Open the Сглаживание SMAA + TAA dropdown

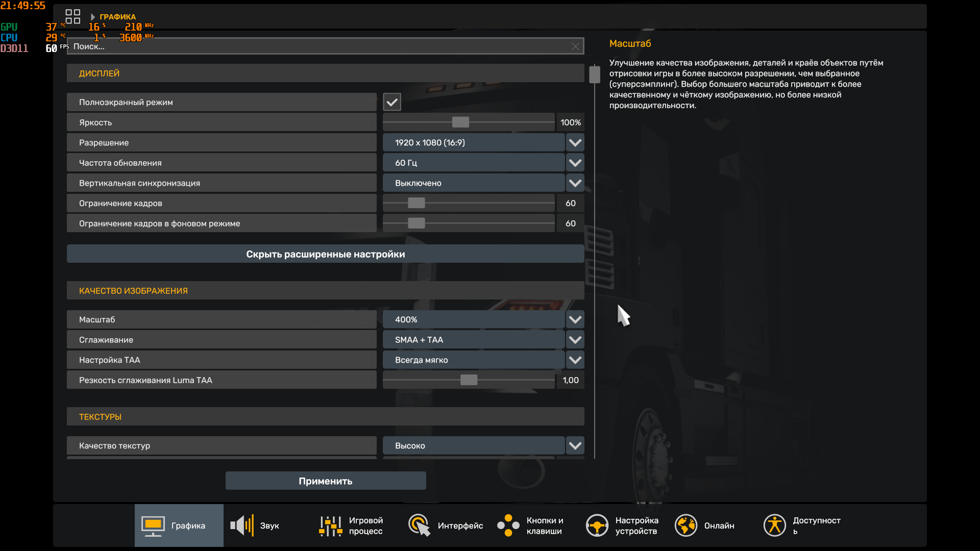coord(575,340)
